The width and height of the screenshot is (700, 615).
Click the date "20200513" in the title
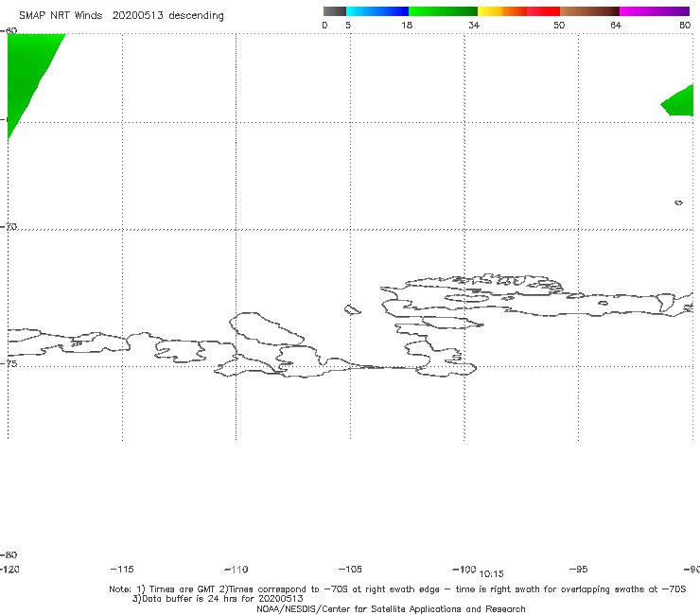pyautogui.click(x=137, y=15)
